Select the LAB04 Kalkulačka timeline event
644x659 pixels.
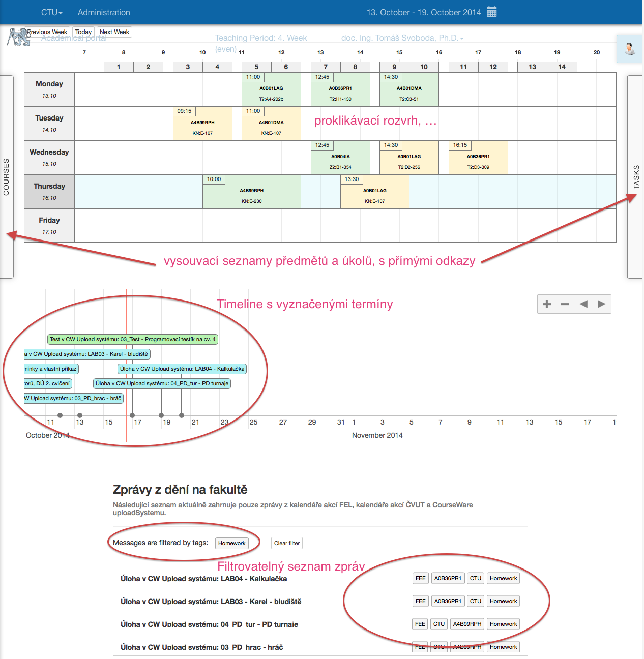click(182, 369)
